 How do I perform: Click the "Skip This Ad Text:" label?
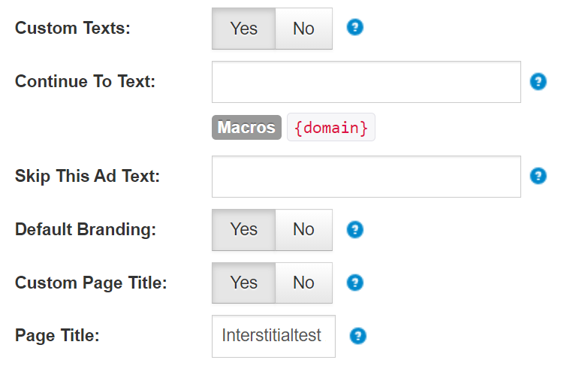click(88, 176)
